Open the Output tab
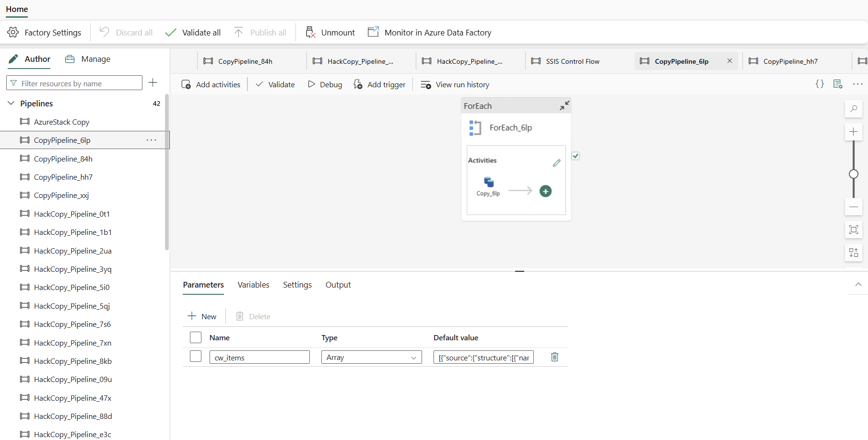 click(338, 285)
